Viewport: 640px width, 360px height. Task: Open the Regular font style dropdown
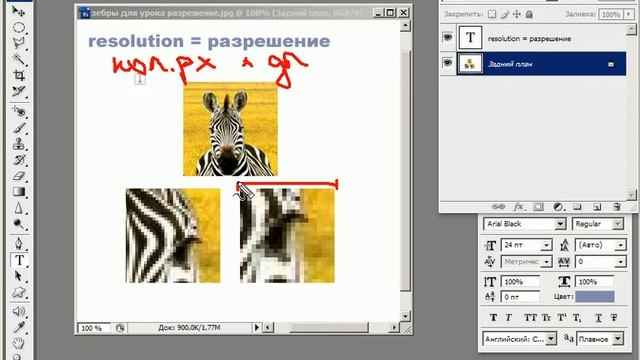(618, 224)
